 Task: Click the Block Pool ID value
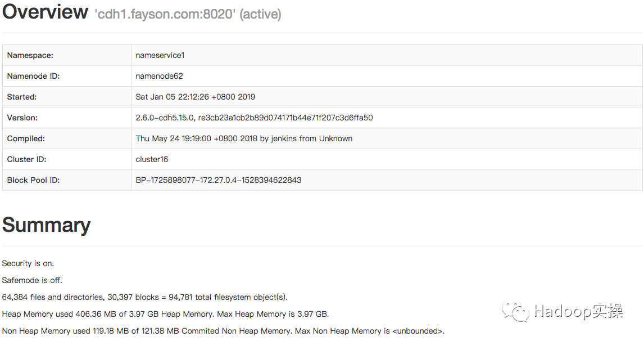point(219,180)
